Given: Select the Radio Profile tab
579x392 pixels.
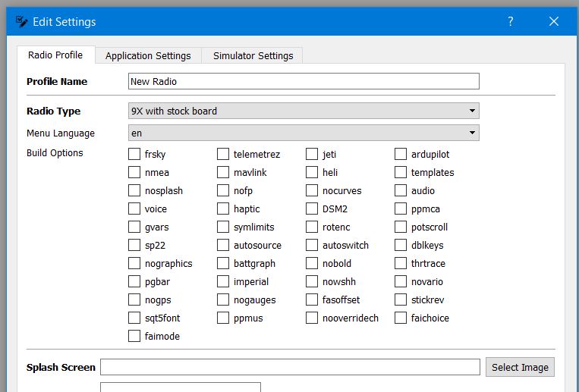Looking at the screenshot, I should [x=55, y=55].
